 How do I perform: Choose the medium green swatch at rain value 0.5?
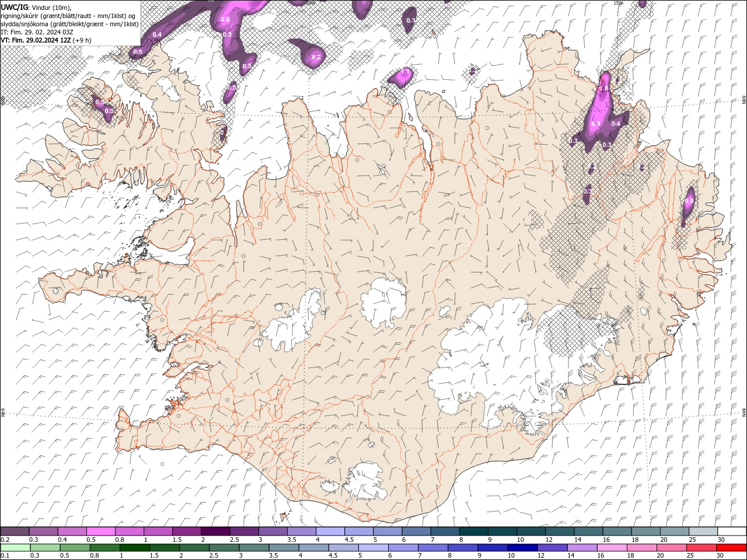[75, 548]
